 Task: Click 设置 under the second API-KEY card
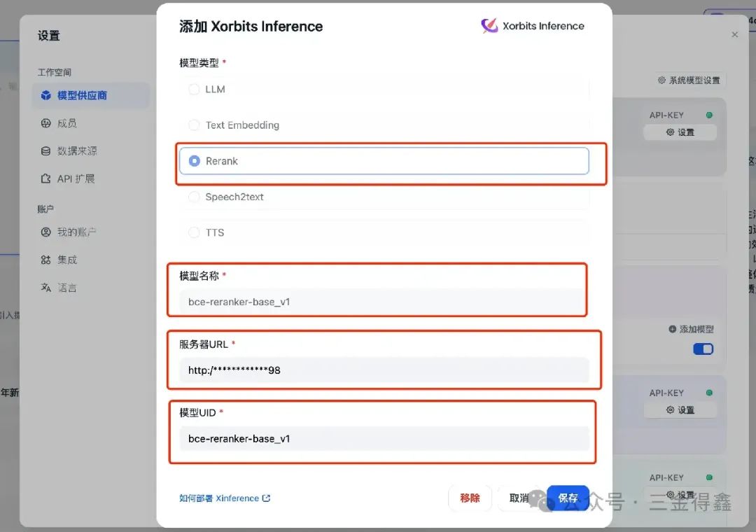(680, 410)
